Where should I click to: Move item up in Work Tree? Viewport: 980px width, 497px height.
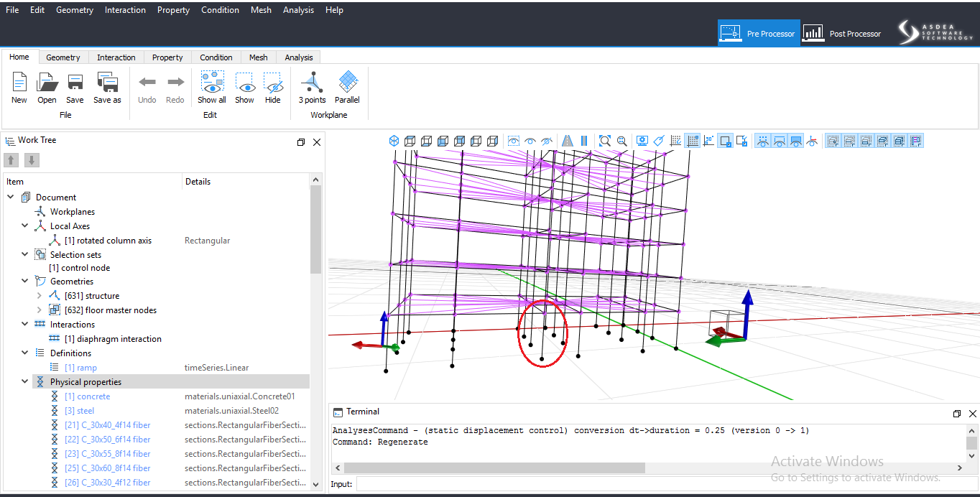point(11,159)
